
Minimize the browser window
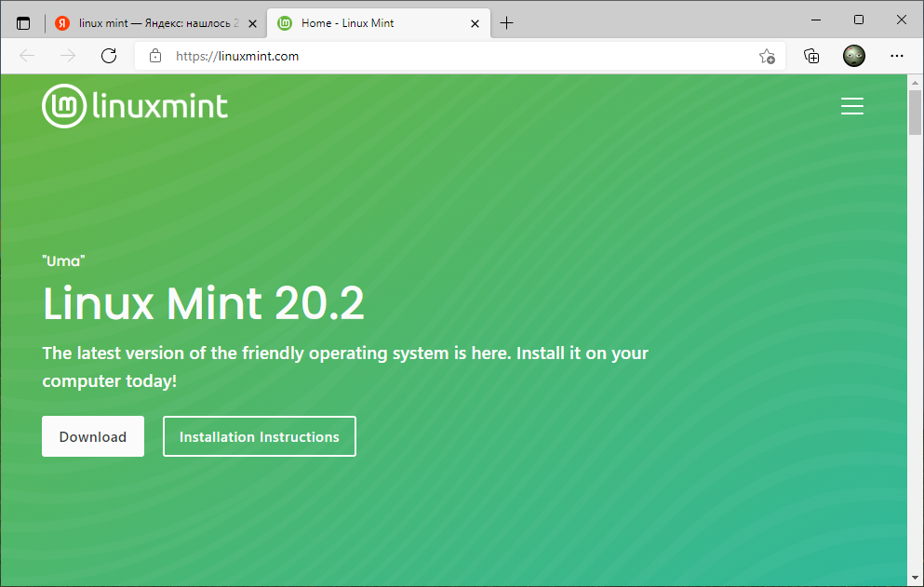coord(816,20)
